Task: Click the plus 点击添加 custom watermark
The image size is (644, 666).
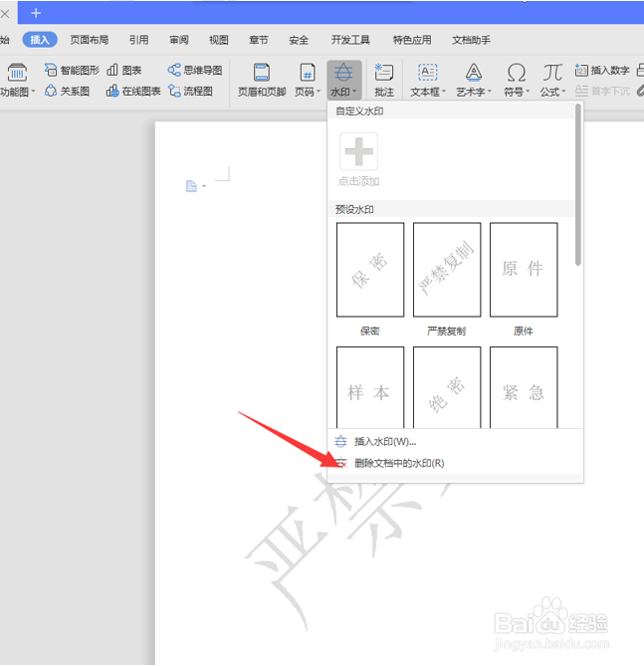Action: (359, 151)
